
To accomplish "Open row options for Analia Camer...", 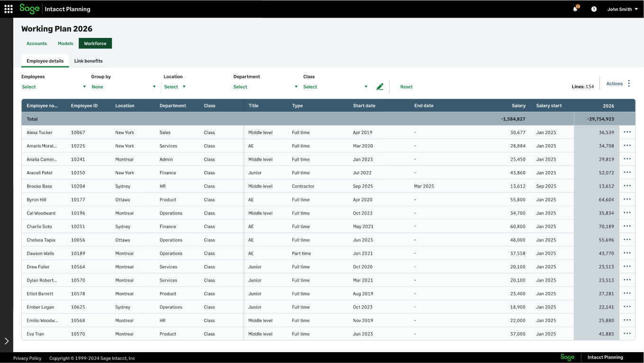I will (x=627, y=159).
